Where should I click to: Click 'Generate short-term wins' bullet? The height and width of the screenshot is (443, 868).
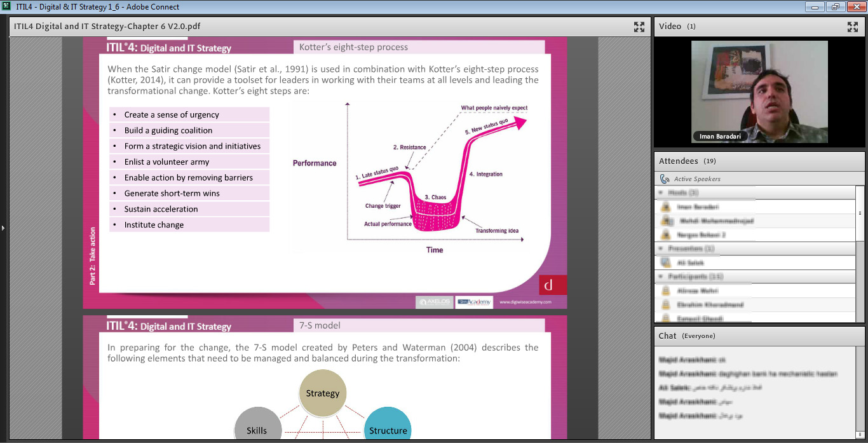pos(189,193)
